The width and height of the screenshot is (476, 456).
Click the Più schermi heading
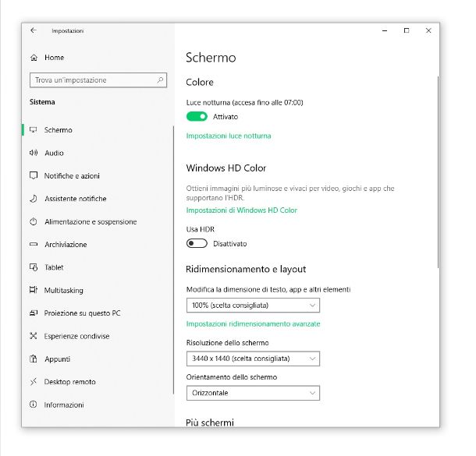click(210, 422)
